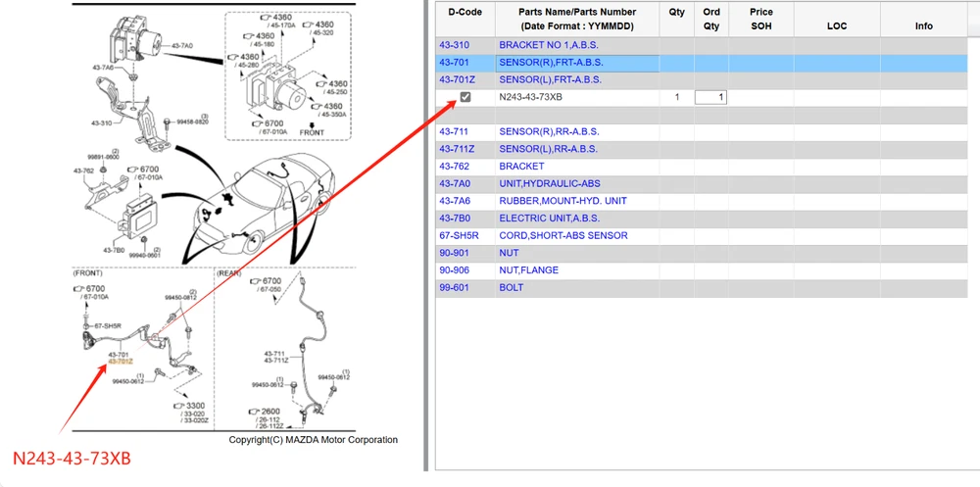
Task: Click the orange highlighted 43-701Z diagram label
Action: [x=121, y=363]
